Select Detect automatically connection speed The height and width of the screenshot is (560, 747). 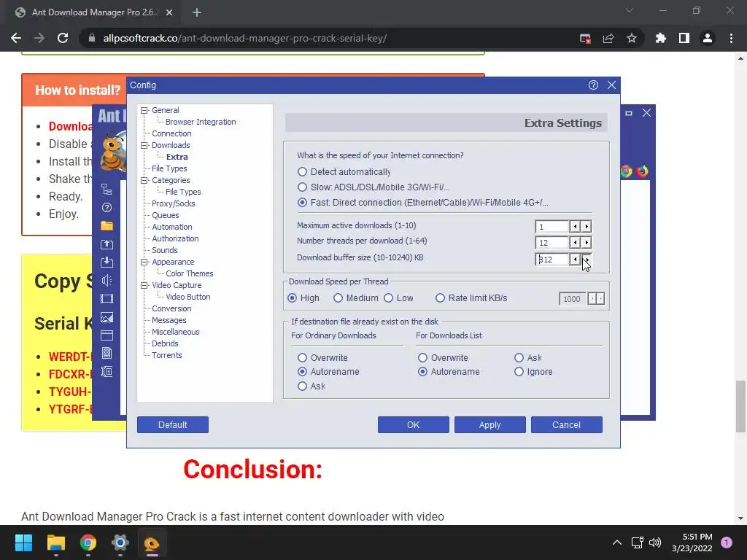pyautogui.click(x=344, y=171)
